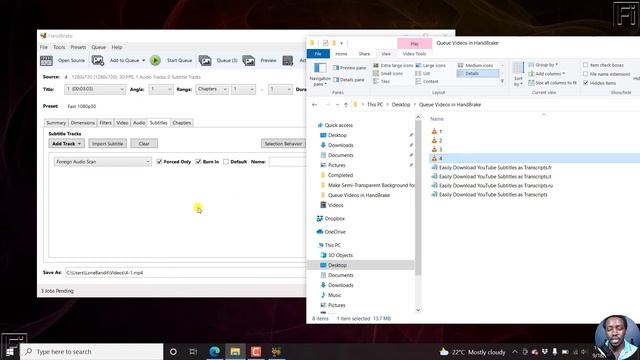This screenshot has height=360, width=640.
Task: Switch to the Dimensions tab
Action: point(82,123)
